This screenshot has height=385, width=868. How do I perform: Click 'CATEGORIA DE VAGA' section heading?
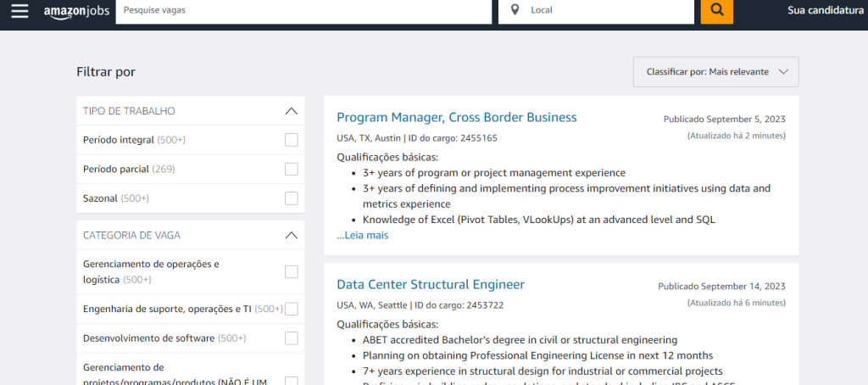point(131,236)
